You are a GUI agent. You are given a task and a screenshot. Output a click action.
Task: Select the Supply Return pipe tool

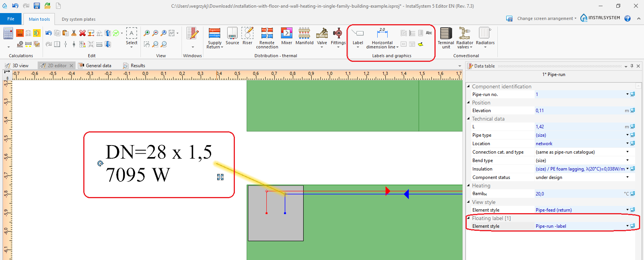215,38
